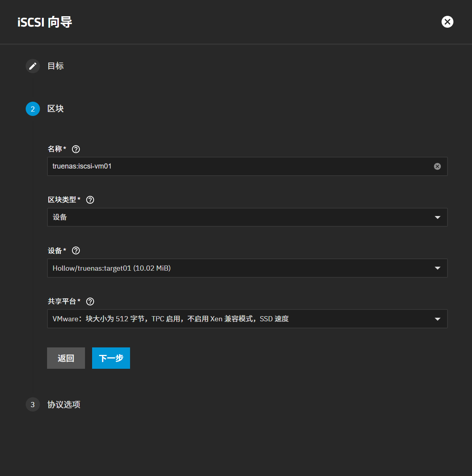
Task: Click the iSCSI 向导 title text
Action: [x=45, y=22]
